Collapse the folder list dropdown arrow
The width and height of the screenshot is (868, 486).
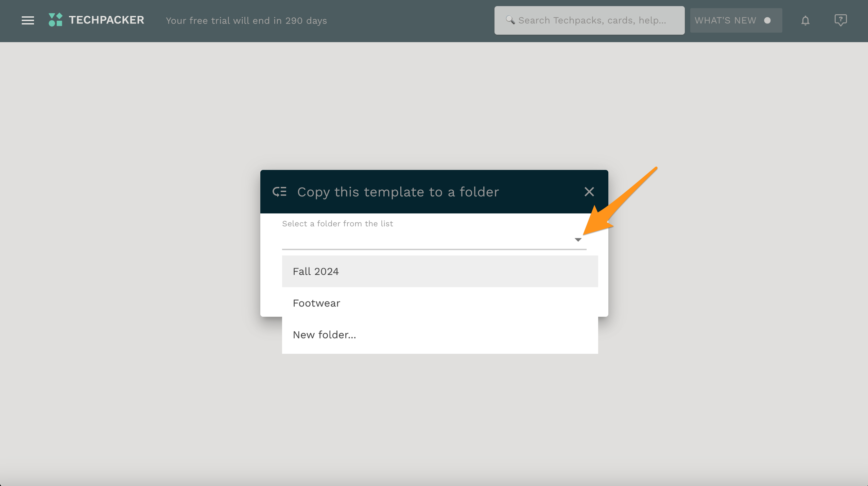(578, 240)
